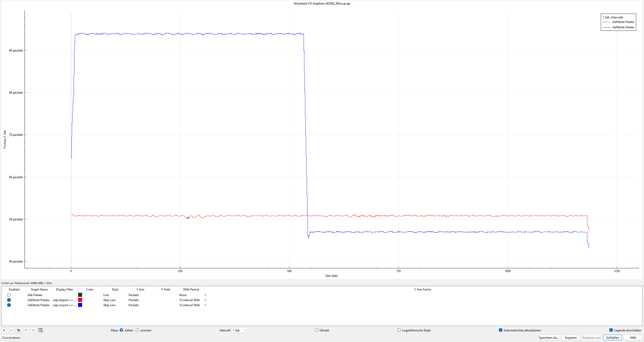Click the Y Axis Factor column header
This screenshot has height=342, width=644.
coord(423,290)
